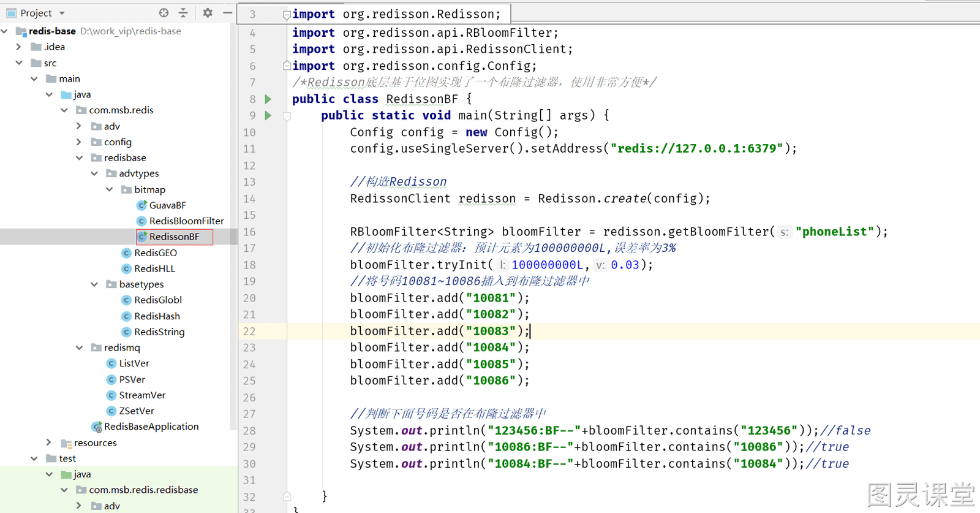Click the locate/select opened file target icon
This screenshot has width=980, height=513.
pos(164,13)
